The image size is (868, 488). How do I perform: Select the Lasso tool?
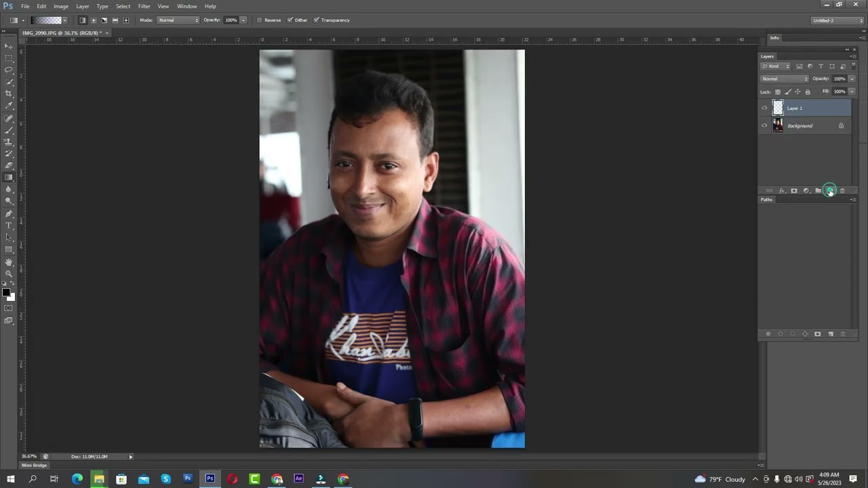9,70
